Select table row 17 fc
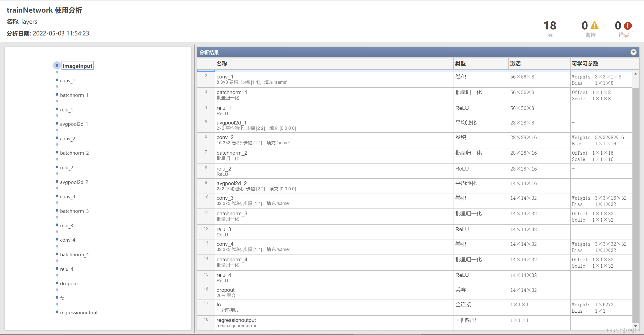The image size is (644, 335). pyautogui.click(x=415, y=308)
